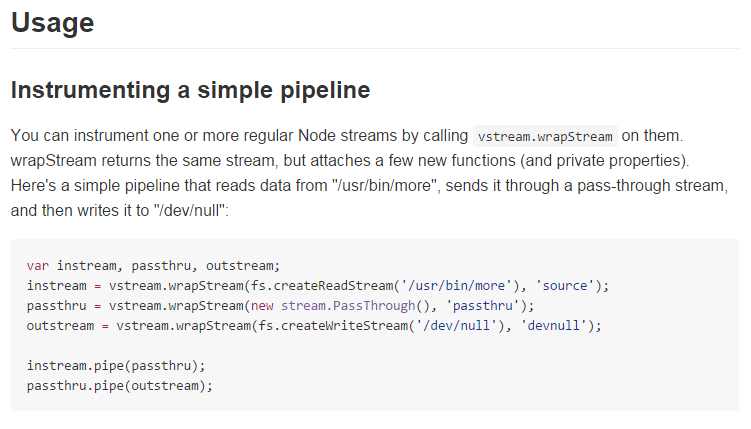Viewport: 751px width, 429px height.
Task: Click stream.PassThrough in the code block
Action: tap(348, 306)
